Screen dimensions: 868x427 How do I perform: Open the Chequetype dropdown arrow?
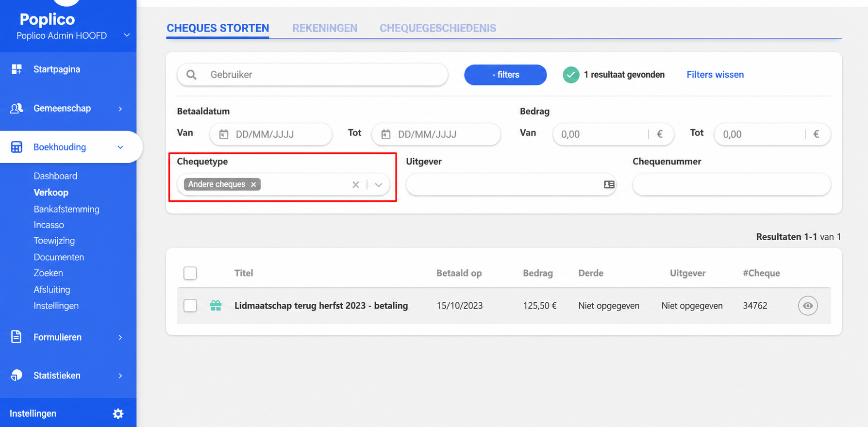[379, 184]
